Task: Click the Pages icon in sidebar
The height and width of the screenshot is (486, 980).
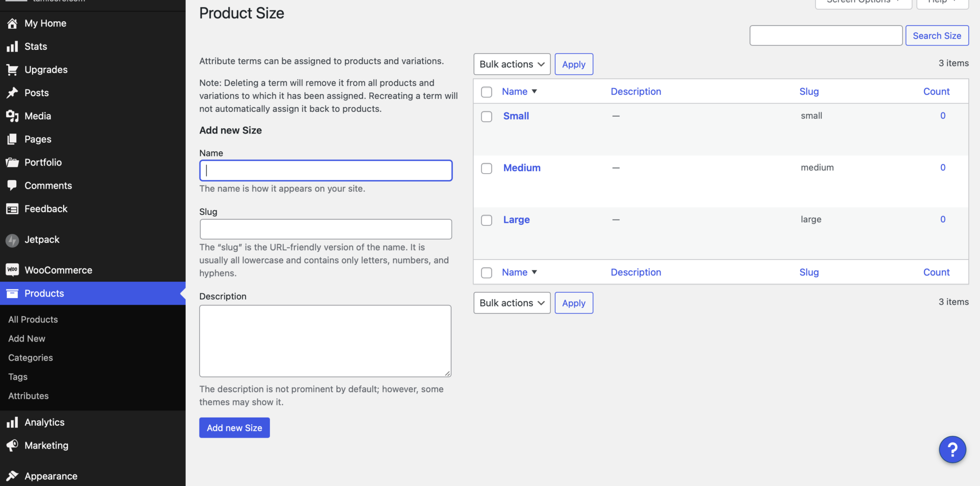Action: pos(12,139)
